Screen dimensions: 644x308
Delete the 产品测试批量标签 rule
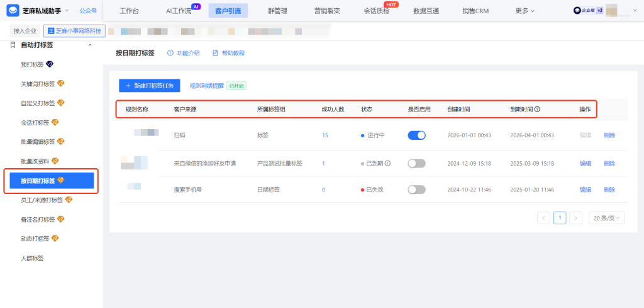tap(609, 163)
